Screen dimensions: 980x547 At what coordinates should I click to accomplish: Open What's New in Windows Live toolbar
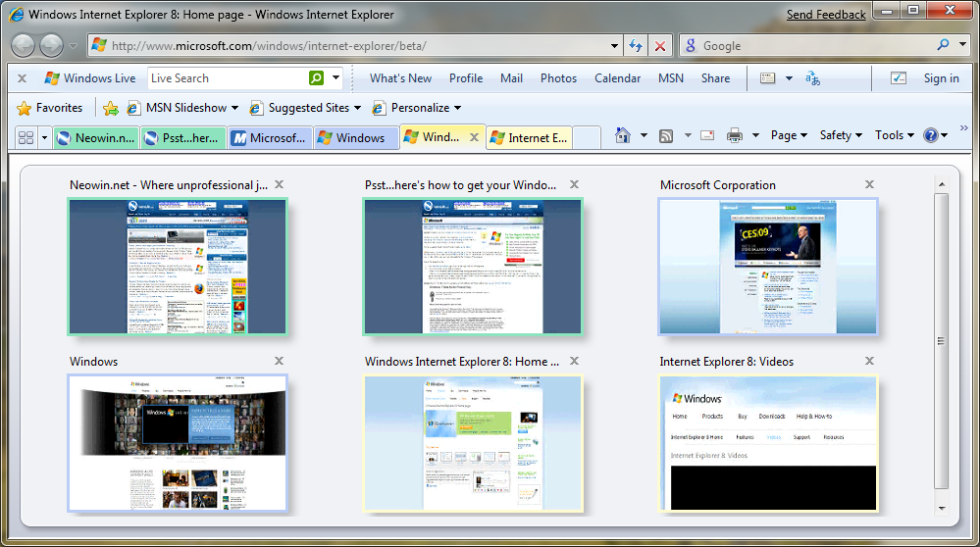(x=400, y=78)
